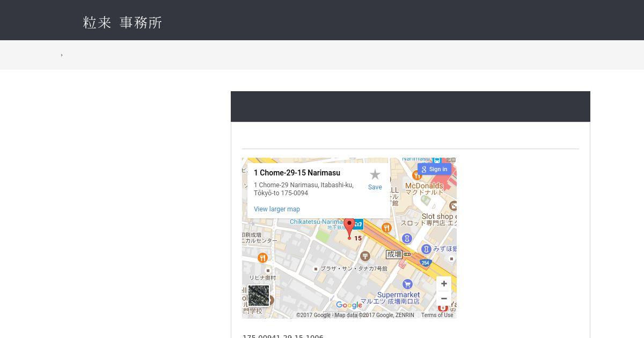Zoom in the map with plus
This screenshot has width=644, height=338.
444,283
